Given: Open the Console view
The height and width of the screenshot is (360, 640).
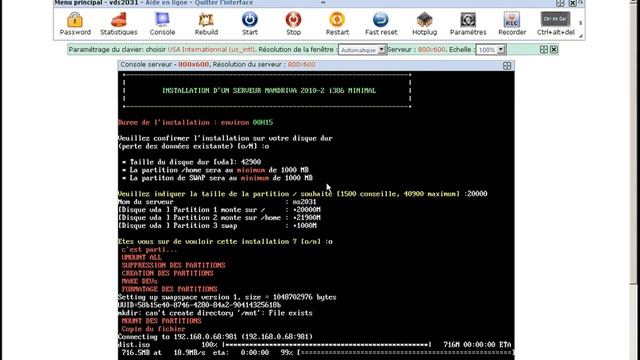Looking at the screenshot, I should coord(162,24).
